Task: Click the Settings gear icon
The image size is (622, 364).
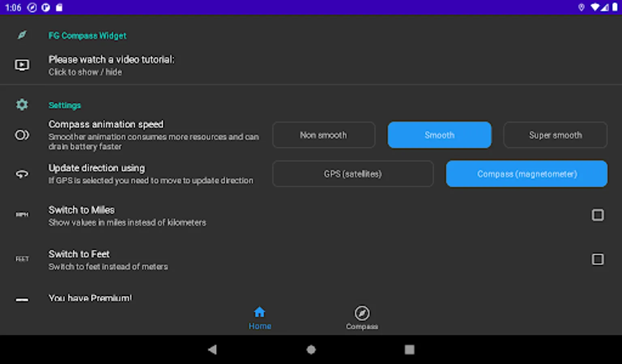Action: 22,105
